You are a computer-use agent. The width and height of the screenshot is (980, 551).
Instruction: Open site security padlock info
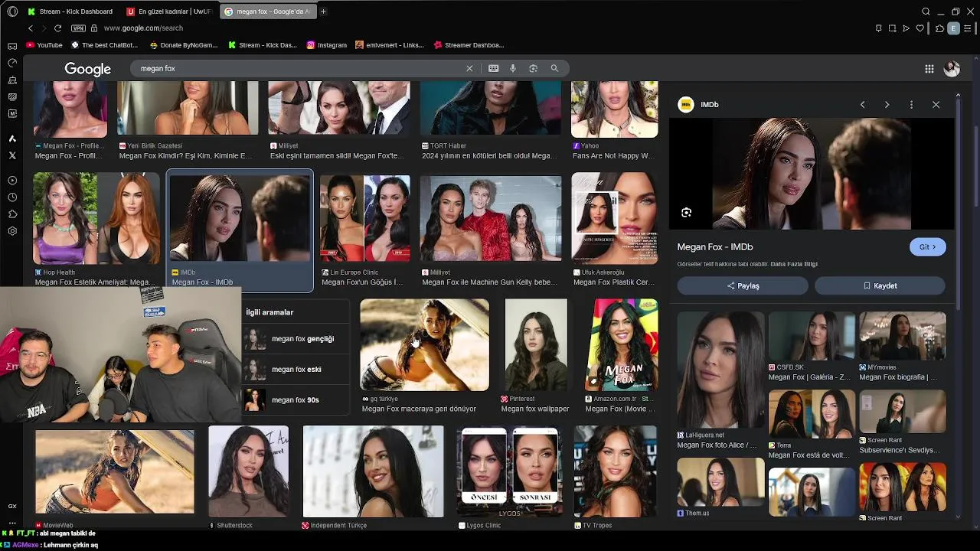pos(94,28)
